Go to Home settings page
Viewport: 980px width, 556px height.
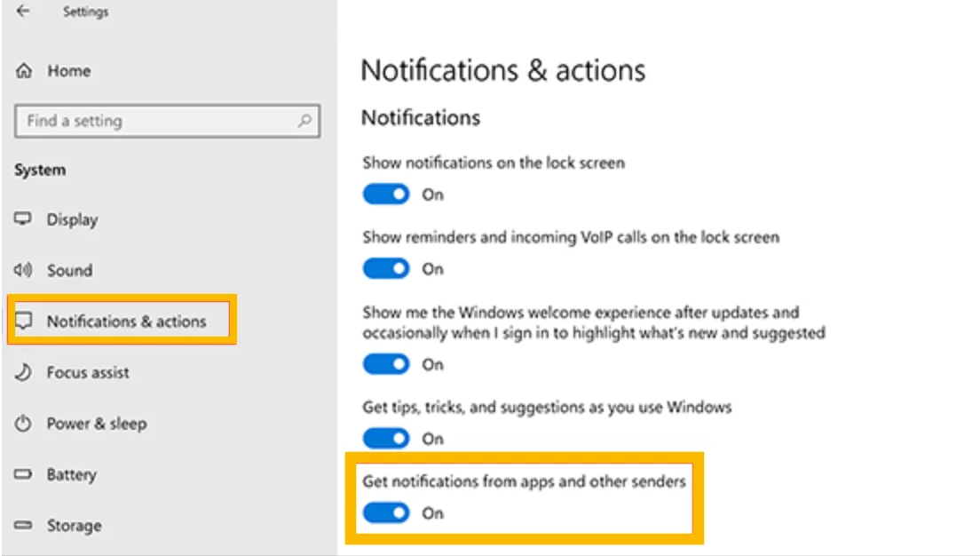(68, 71)
